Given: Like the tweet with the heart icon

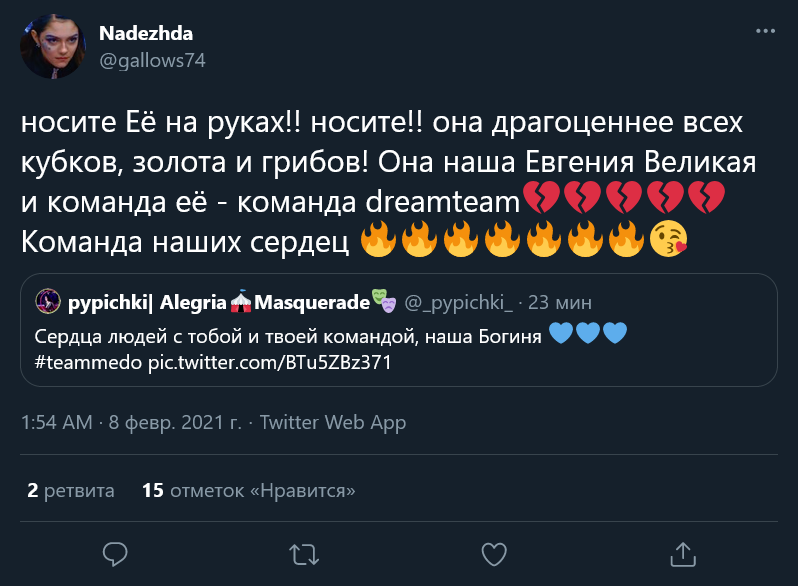Looking at the screenshot, I should pos(493,552).
